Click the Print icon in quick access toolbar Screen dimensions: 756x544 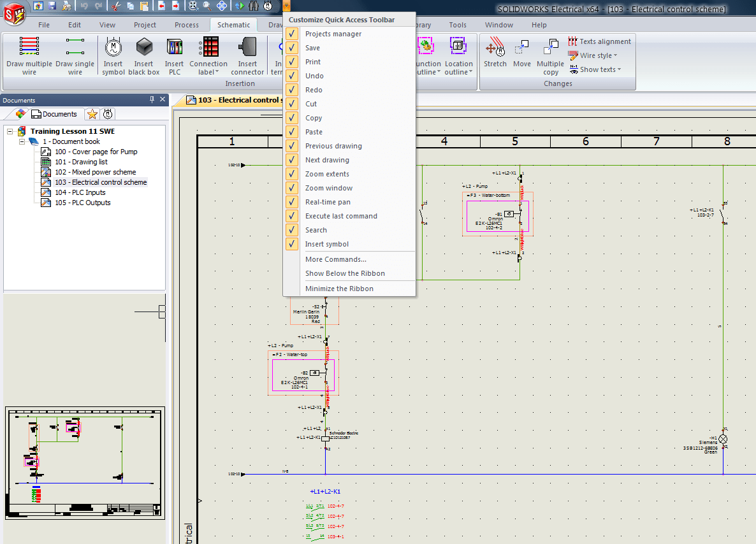[66, 6]
